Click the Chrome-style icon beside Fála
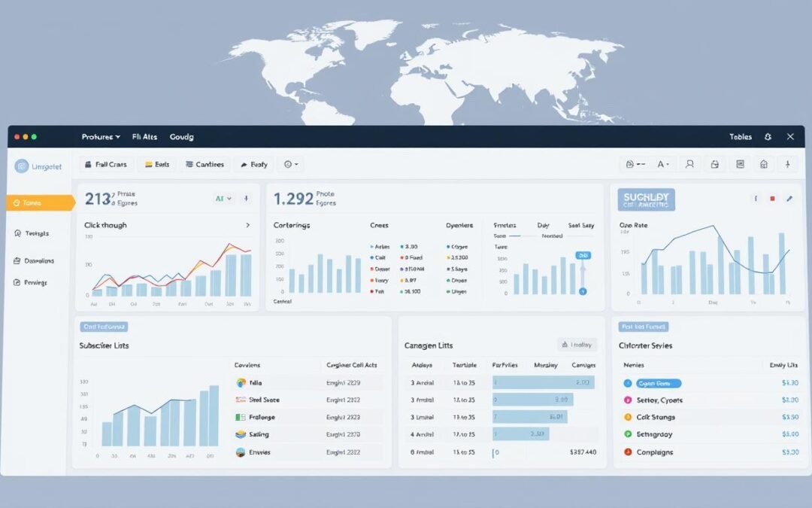Viewport: 812px width, 508px height. tap(241, 382)
